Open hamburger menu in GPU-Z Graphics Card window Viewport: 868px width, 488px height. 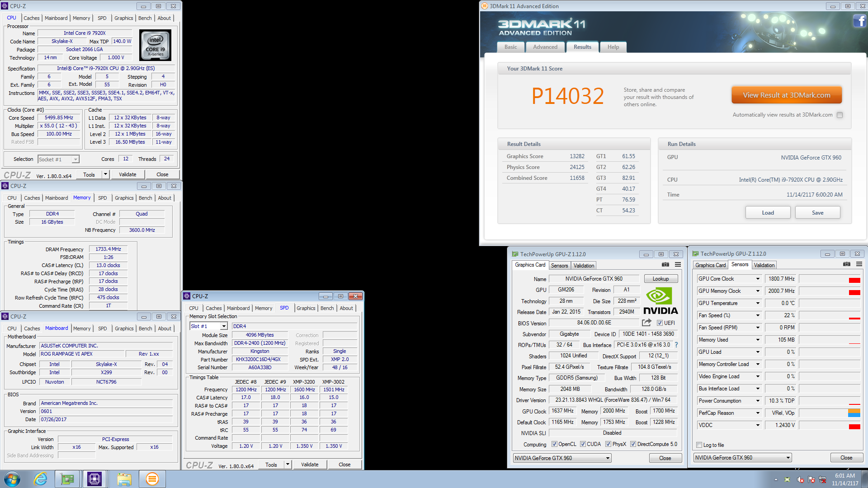(x=678, y=265)
